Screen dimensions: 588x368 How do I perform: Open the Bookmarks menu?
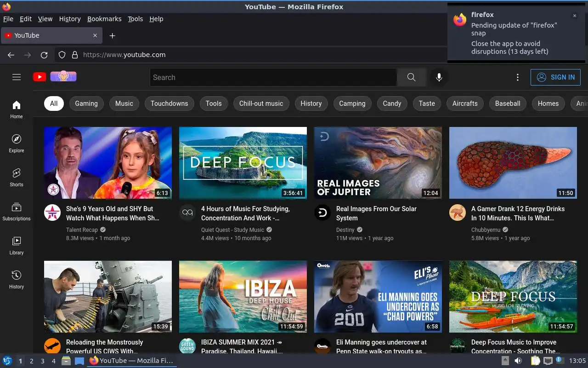tap(104, 19)
